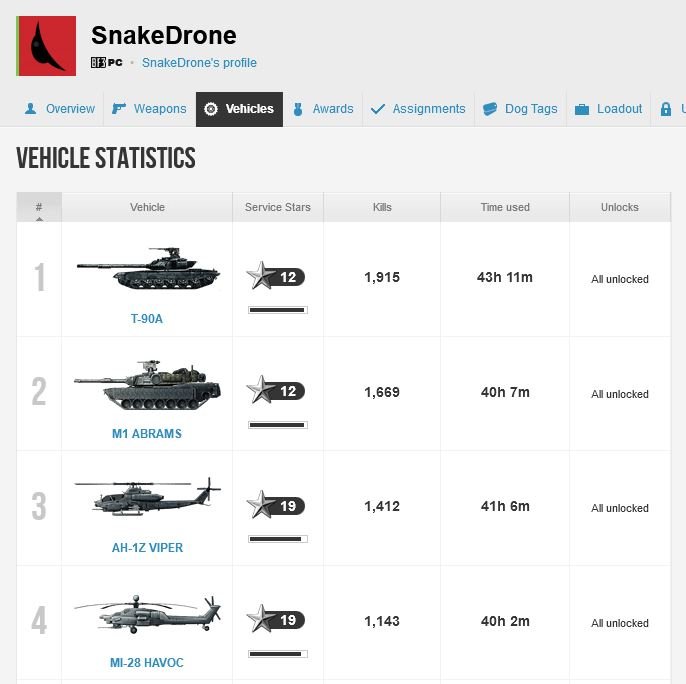The image size is (686, 684).
Task: Click SnakeDrone's red avatar image
Action: (46, 46)
